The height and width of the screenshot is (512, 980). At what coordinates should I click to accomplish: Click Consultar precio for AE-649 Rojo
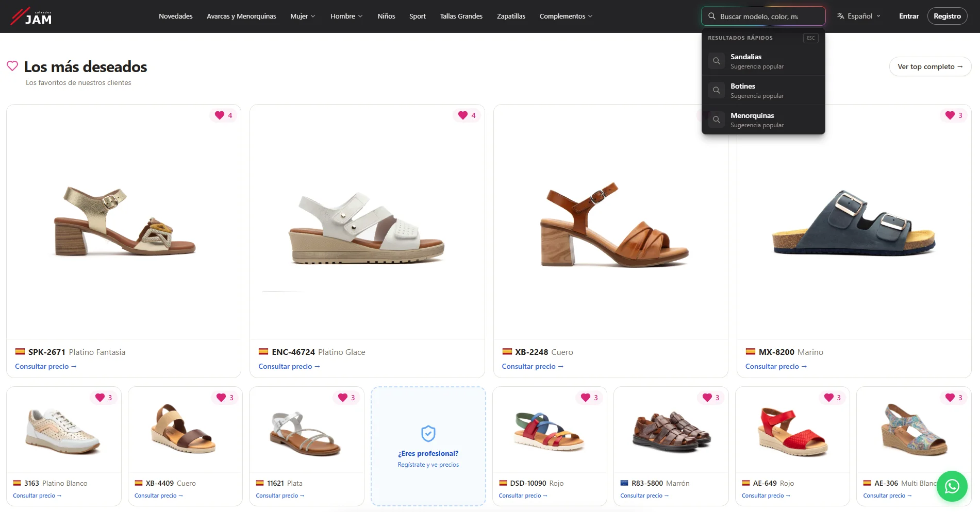pyautogui.click(x=766, y=496)
